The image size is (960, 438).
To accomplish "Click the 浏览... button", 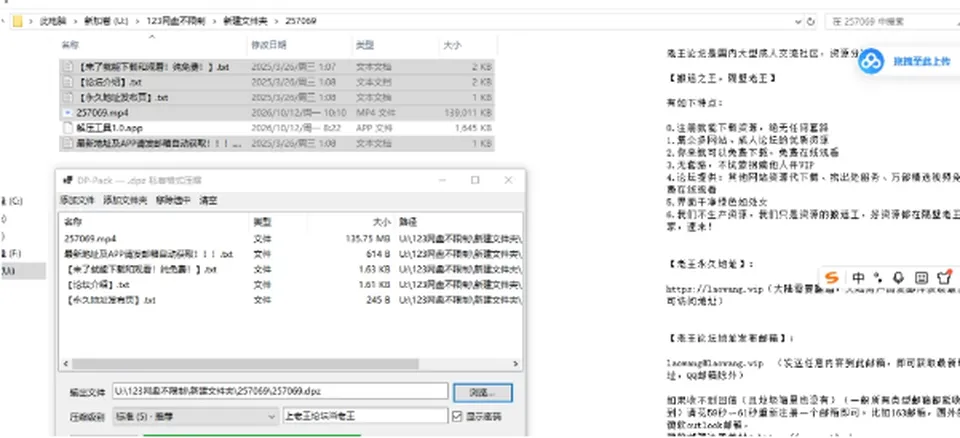I will tap(482, 393).
